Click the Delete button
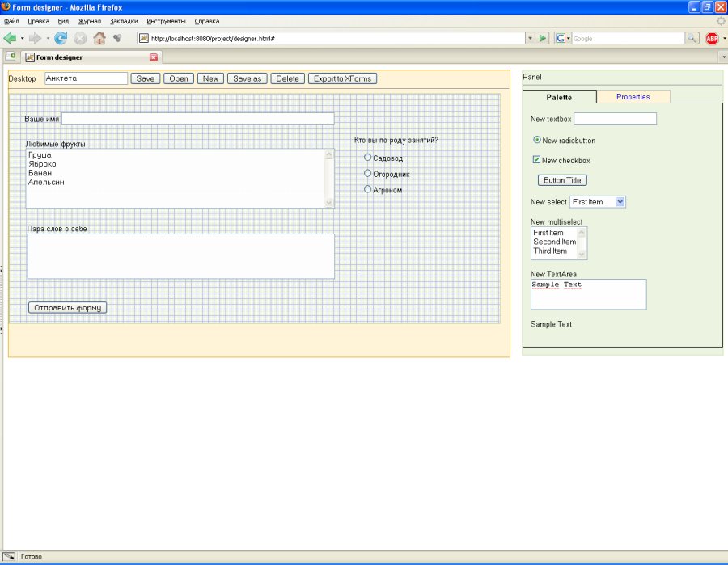Image resolution: width=728 pixels, height=565 pixels. pos(287,78)
